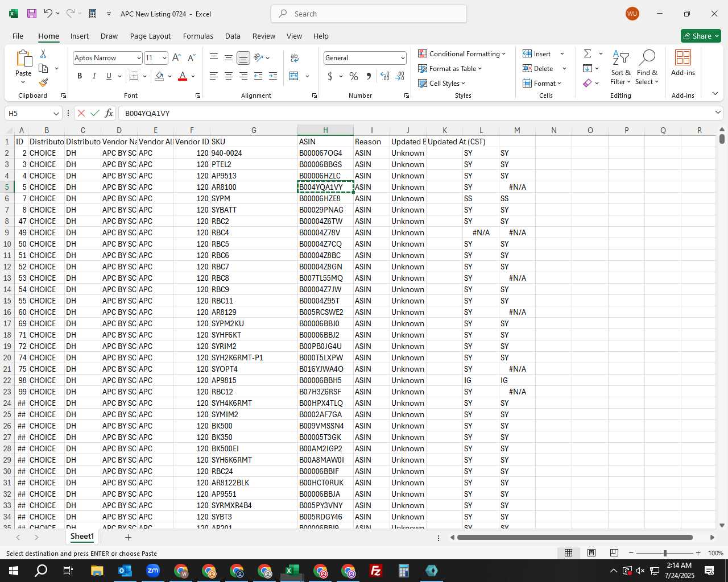Open the font name dropdown Aptos Narrow
This screenshot has width=728, height=582.
click(x=138, y=58)
